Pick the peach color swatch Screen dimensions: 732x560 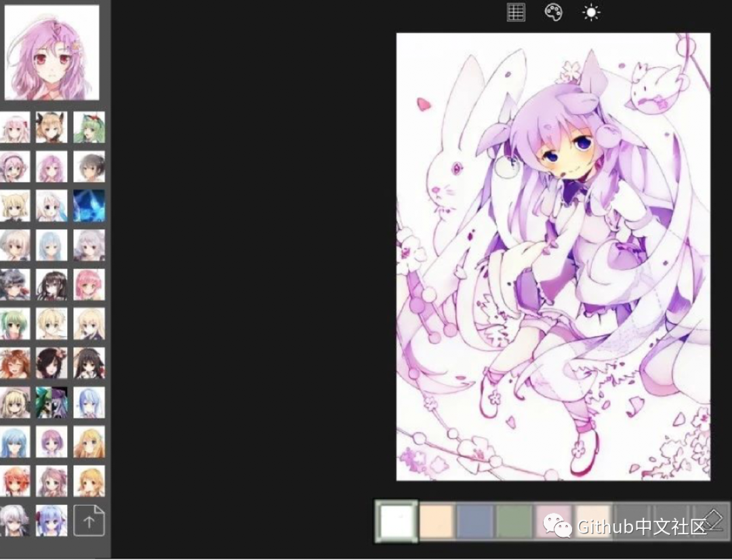[436, 521]
